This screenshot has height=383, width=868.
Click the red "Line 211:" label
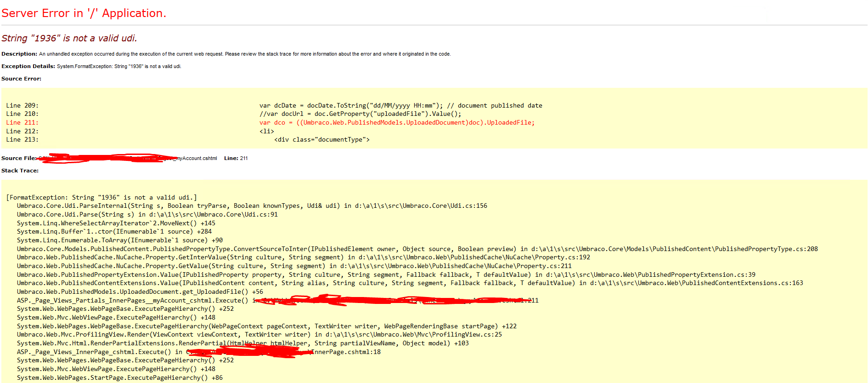click(22, 122)
